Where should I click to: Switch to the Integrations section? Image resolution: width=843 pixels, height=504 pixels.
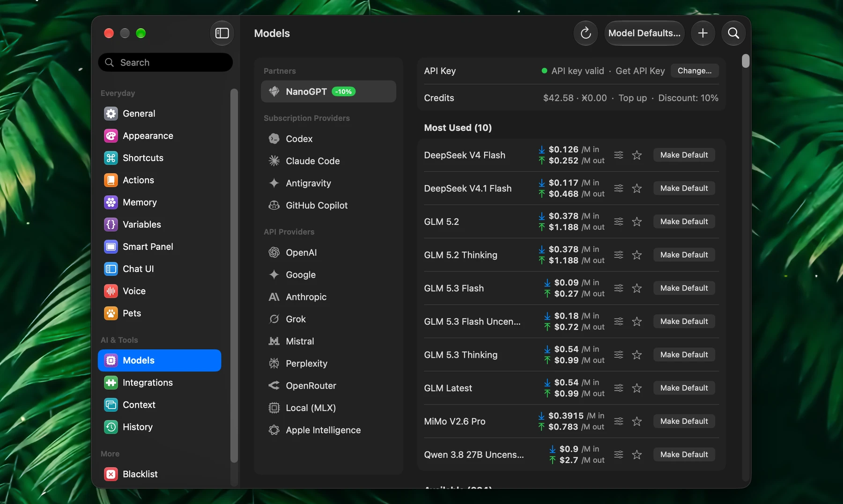coord(159,382)
